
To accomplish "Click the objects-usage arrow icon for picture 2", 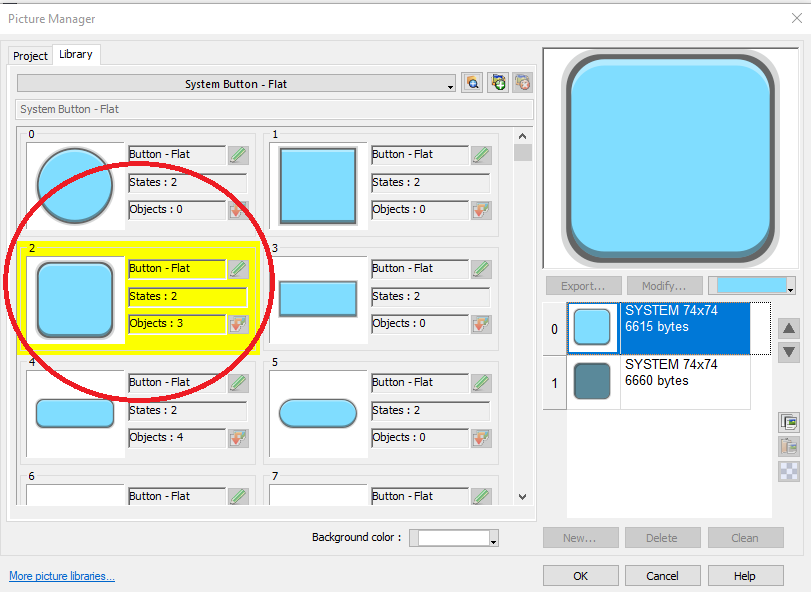I will pos(237,324).
